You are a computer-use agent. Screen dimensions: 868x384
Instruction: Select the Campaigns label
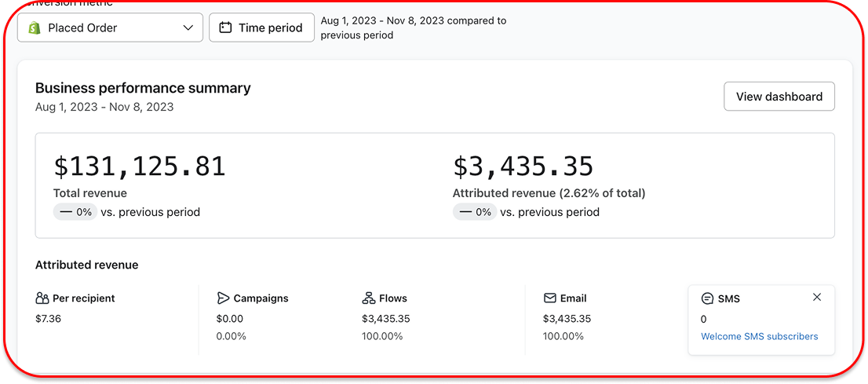pos(261,298)
